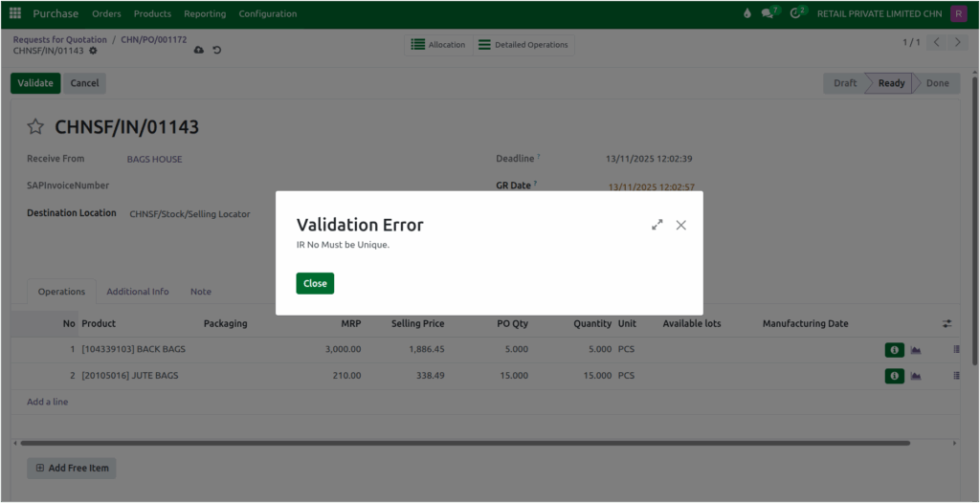Viewport: 980px width, 503px height.
Task: Click the discard changes undo icon
Action: 217,50
